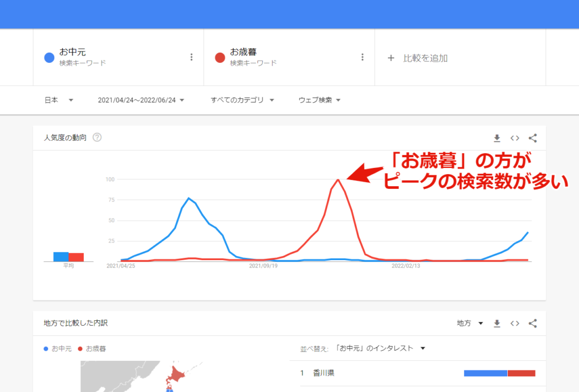This screenshot has height=392, width=579.
Task: Download the regional breakdown data
Action: click(497, 323)
